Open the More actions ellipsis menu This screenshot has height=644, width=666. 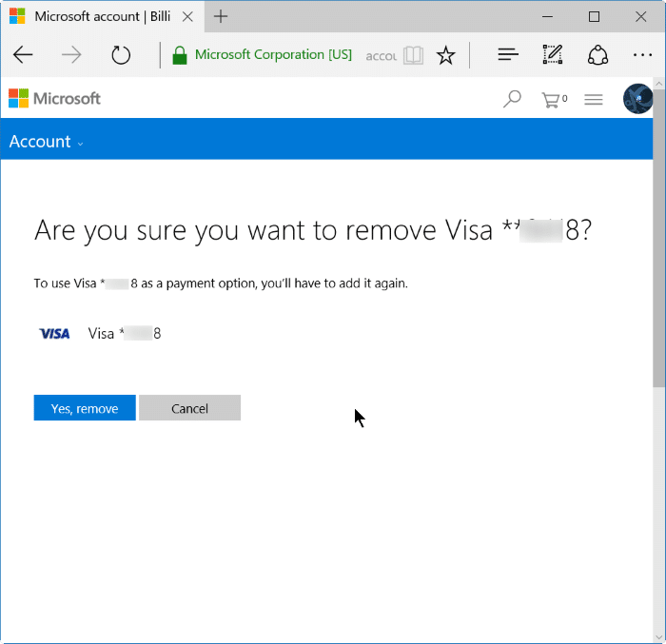[x=642, y=55]
